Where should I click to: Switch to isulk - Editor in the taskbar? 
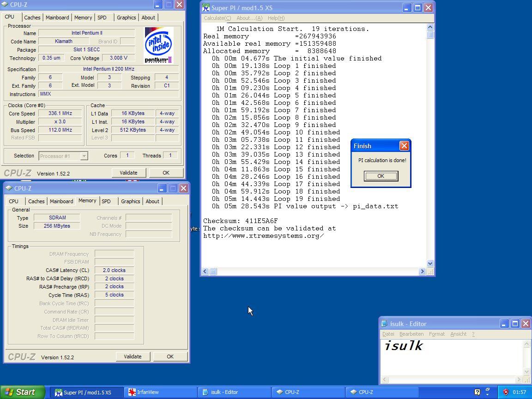click(x=234, y=392)
